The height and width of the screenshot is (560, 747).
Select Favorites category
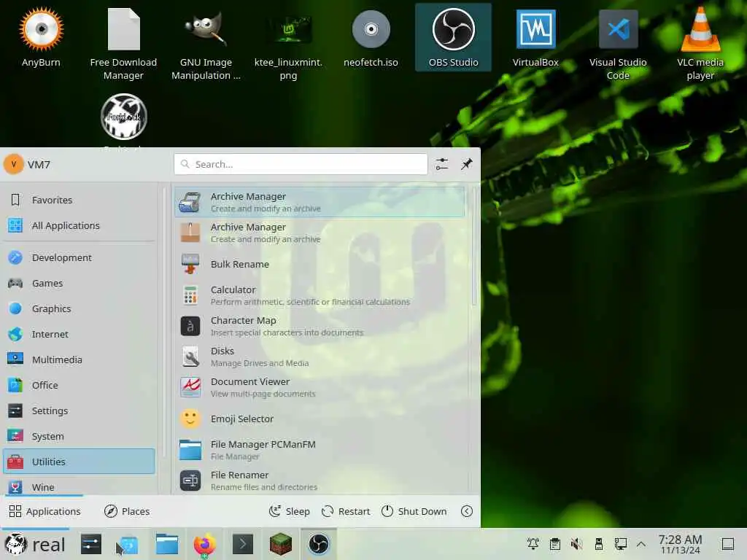coord(79,200)
